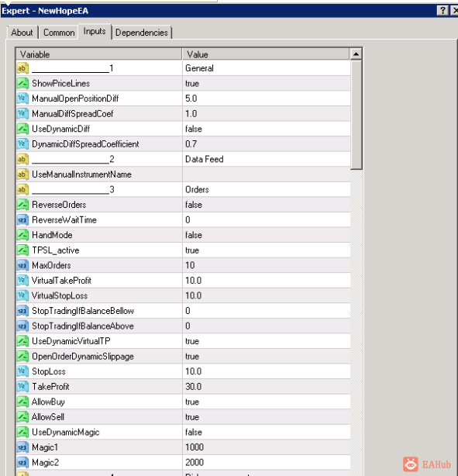Select the ReverseOrders value false
The image size is (458, 476).
point(194,205)
